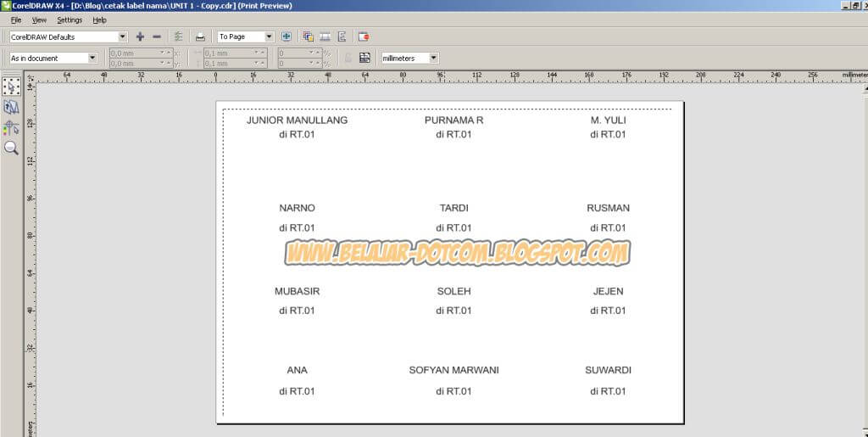Viewport: 868px width, 437px height.
Task: Click the ANA label
Action: pos(298,370)
